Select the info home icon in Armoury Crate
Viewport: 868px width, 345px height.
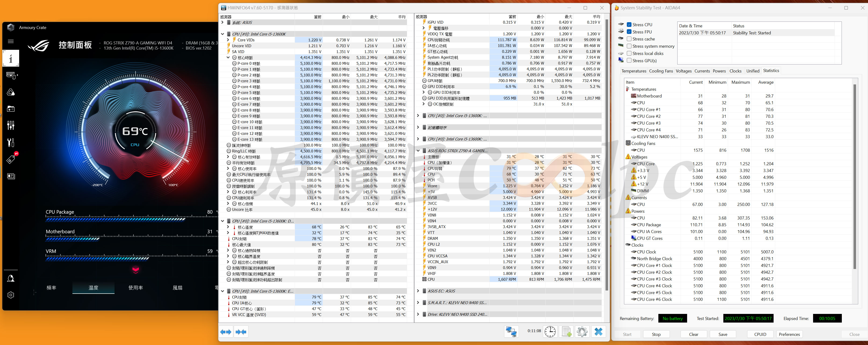[11, 59]
